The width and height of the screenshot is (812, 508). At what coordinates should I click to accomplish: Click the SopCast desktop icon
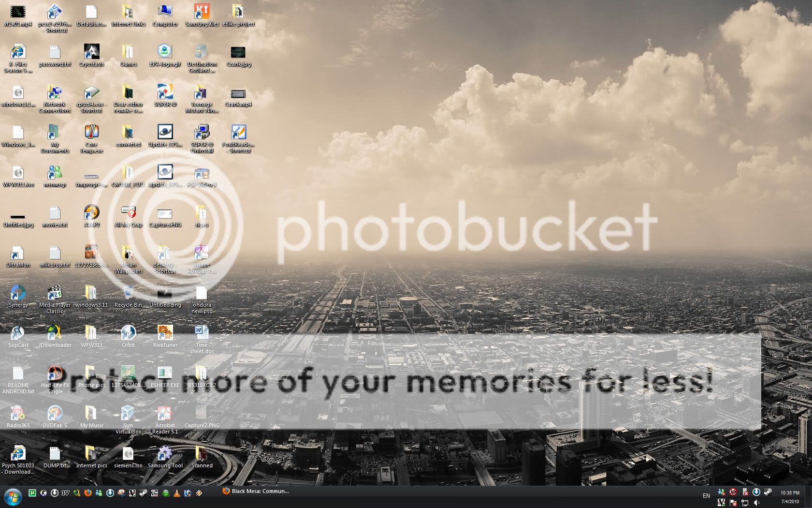[18, 334]
